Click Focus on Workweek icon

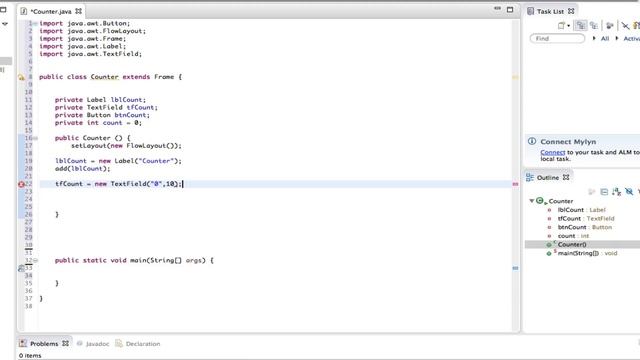click(610, 26)
